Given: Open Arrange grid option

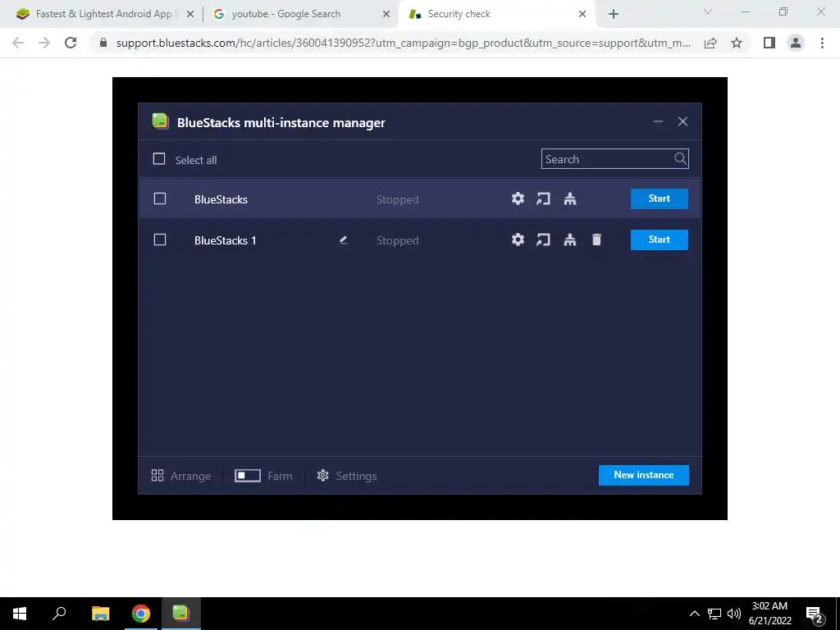Looking at the screenshot, I should tap(181, 476).
